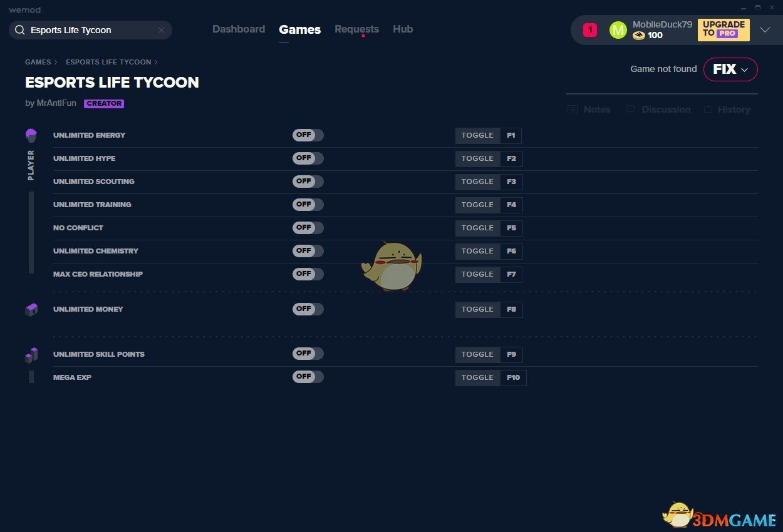Open the red notification badge
The height and width of the screenshot is (532, 783).
pos(589,29)
